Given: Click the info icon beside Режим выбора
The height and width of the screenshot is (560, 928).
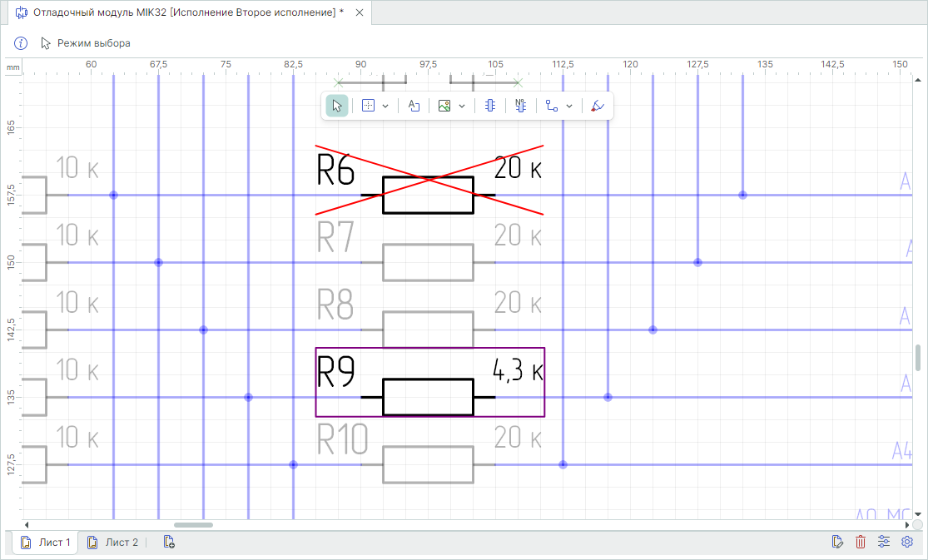Looking at the screenshot, I should pyautogui.click(x=21, y=43).
